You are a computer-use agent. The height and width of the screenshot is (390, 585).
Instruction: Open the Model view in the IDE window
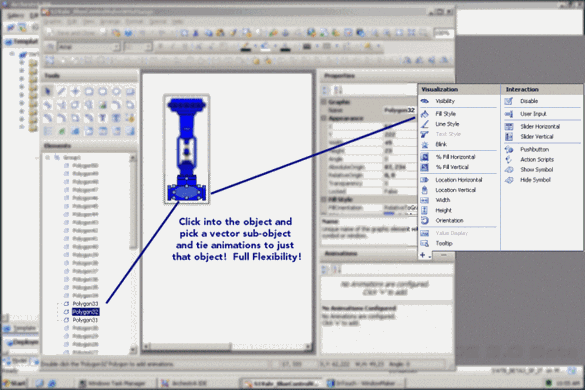click(x=15, y=361)
